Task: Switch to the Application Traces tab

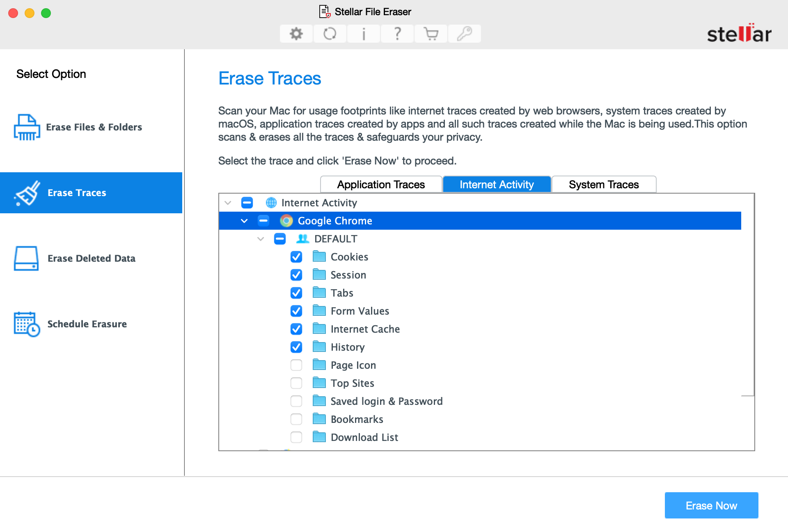Action: pyautogui.click(x=380, y=184)
